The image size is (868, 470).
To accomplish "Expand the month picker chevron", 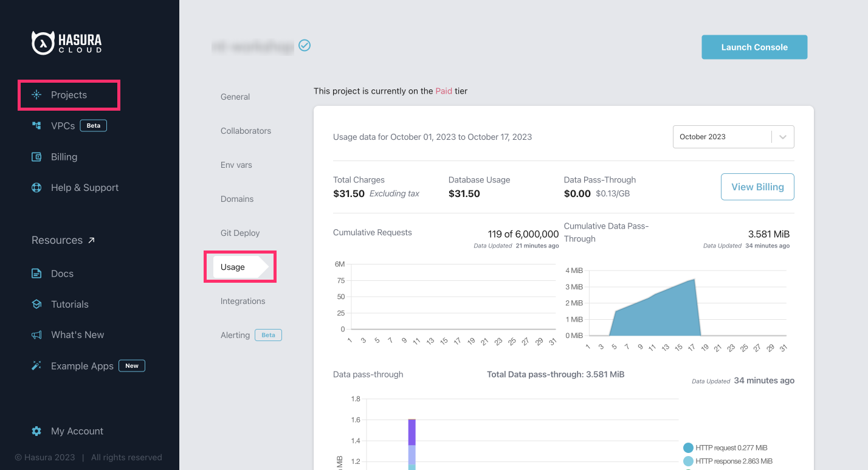I will [783, 137].
